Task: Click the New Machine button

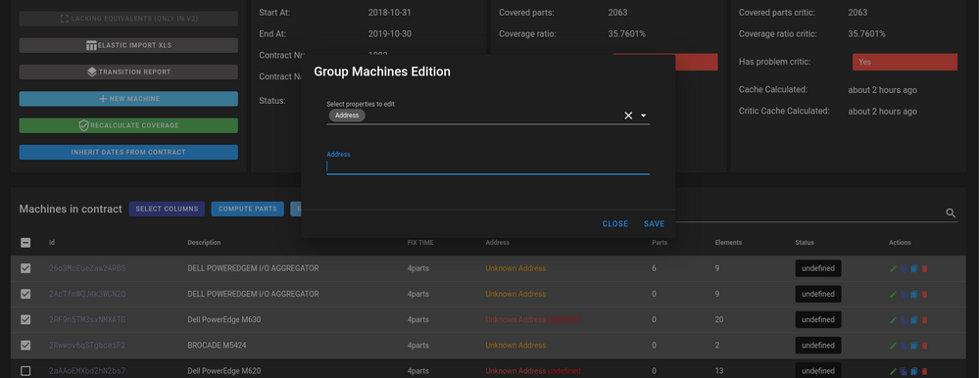Action: pyautogui.click(x=128, y=99)
